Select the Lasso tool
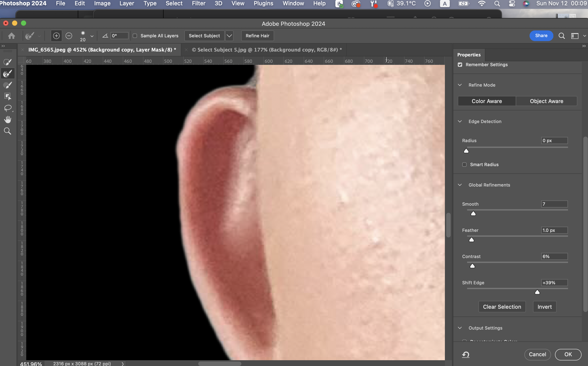The height and width of the screenshot is (366, 588). [8, 108]
